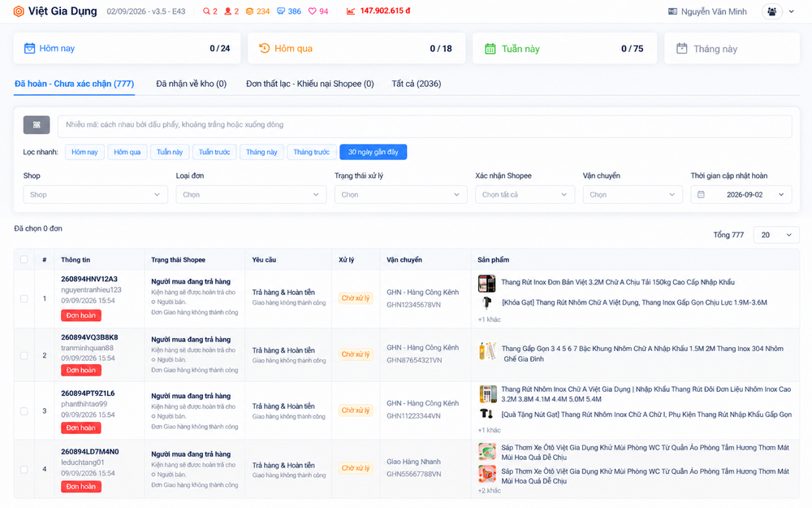Switch to Đã hoàn - Chưa xác nhận tab

(74, 84)
